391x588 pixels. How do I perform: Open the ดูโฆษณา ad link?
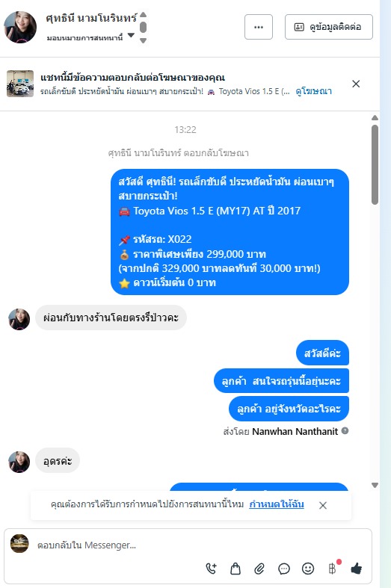[314, 91]
